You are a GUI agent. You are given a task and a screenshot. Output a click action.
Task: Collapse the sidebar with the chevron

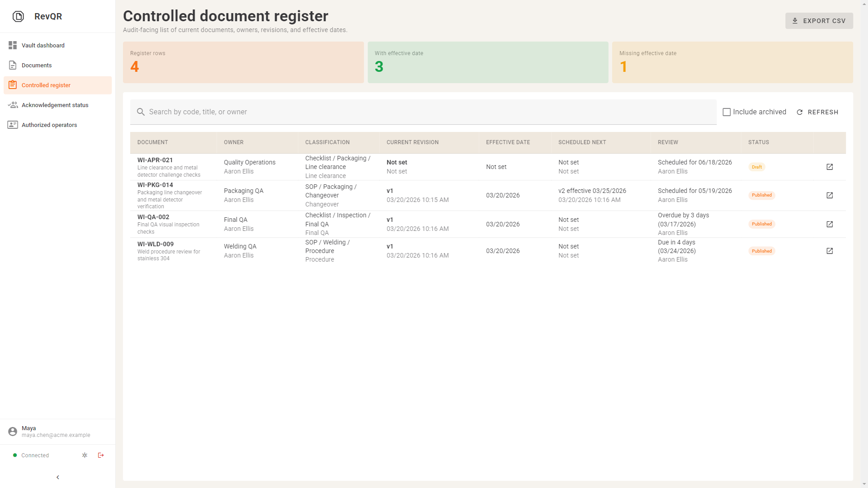tap(57, 477)
